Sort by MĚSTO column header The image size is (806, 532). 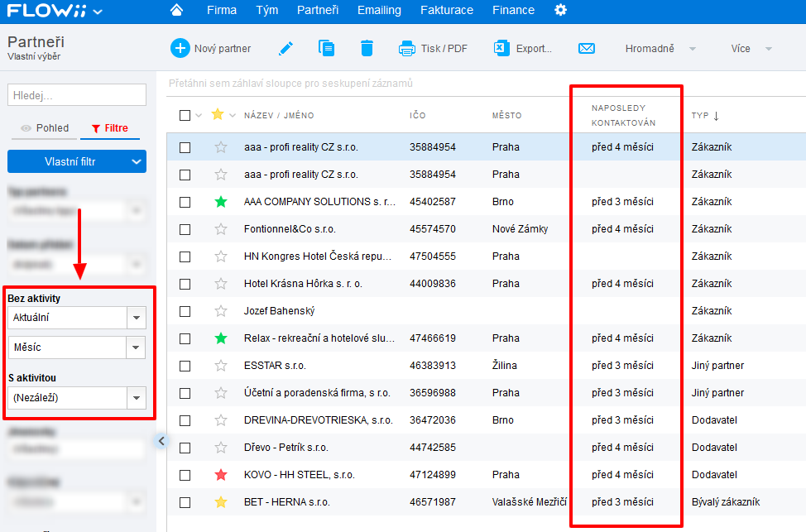coord(506,116)
